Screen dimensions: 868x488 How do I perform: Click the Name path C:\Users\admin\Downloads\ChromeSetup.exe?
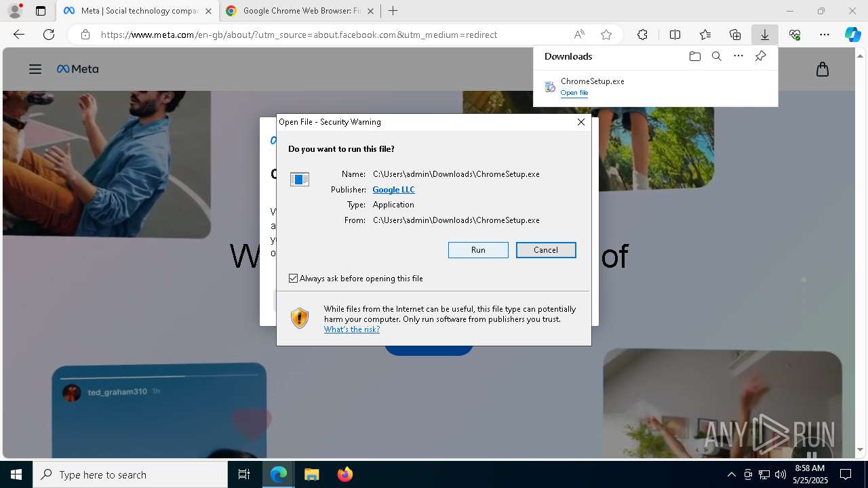456,174
